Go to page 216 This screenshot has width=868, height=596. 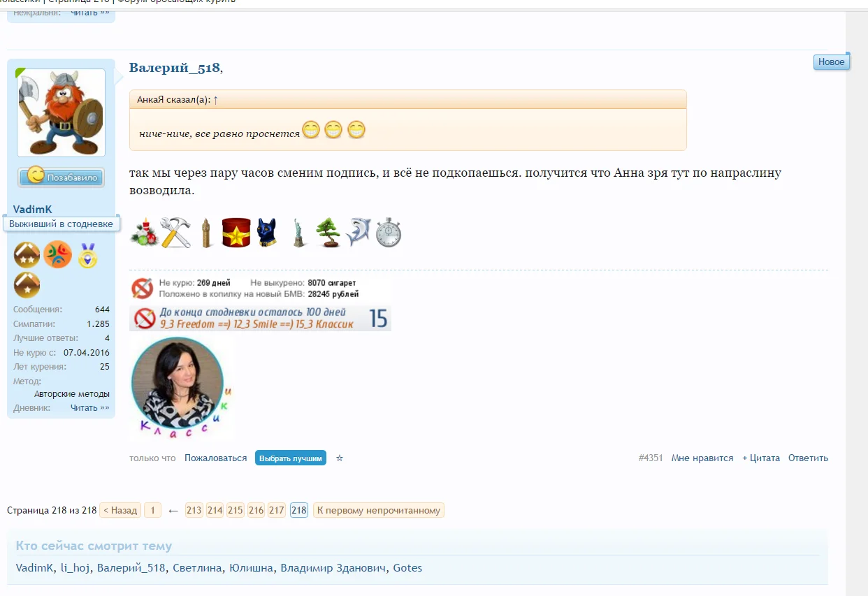pos(256,510)
